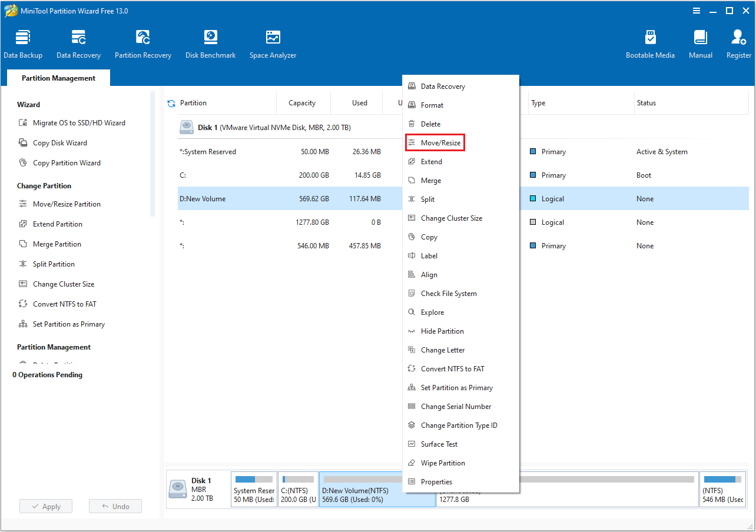Click Change Serial Number in the context menu
The height and width of the screenshot is (532, 756).
click(461, 407)
